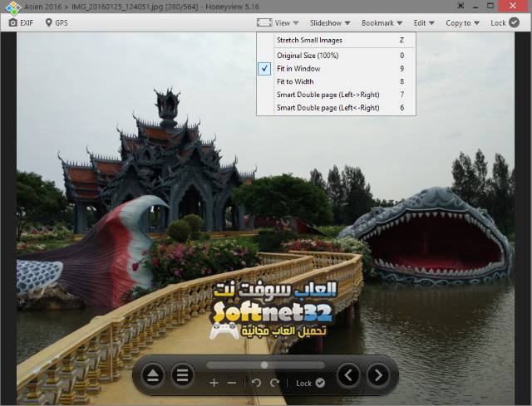Rotate image counterclockwise
The width and height of the screenshot is (532, 406).
[x=257, y=383]
